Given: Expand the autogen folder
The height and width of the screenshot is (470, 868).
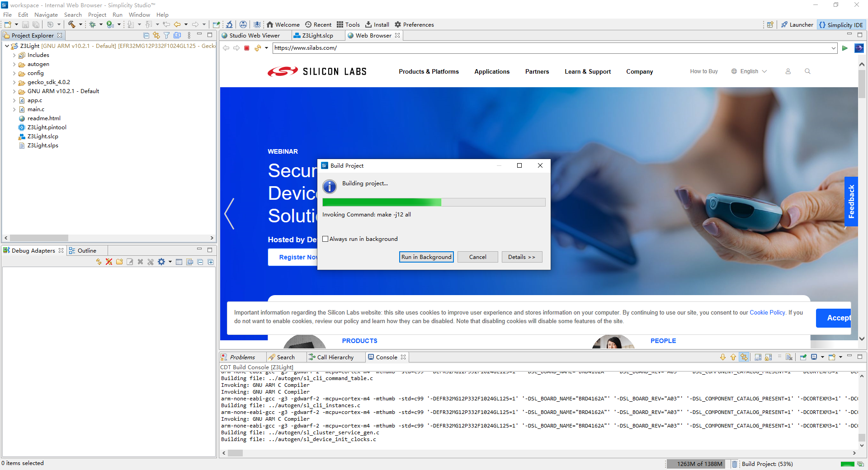Looking at the screenshot, I should coord(14,64).
